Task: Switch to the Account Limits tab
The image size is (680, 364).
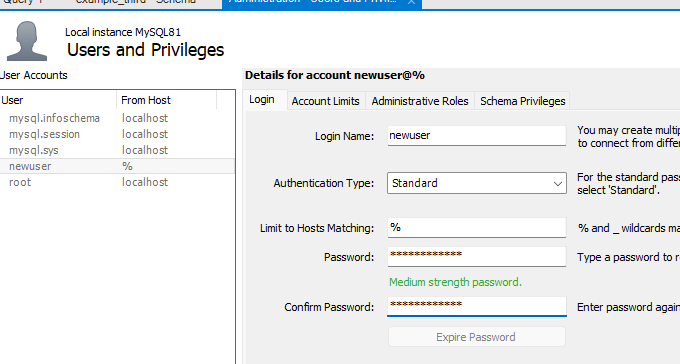Action: pyautogui.click(x=325, y=101)
